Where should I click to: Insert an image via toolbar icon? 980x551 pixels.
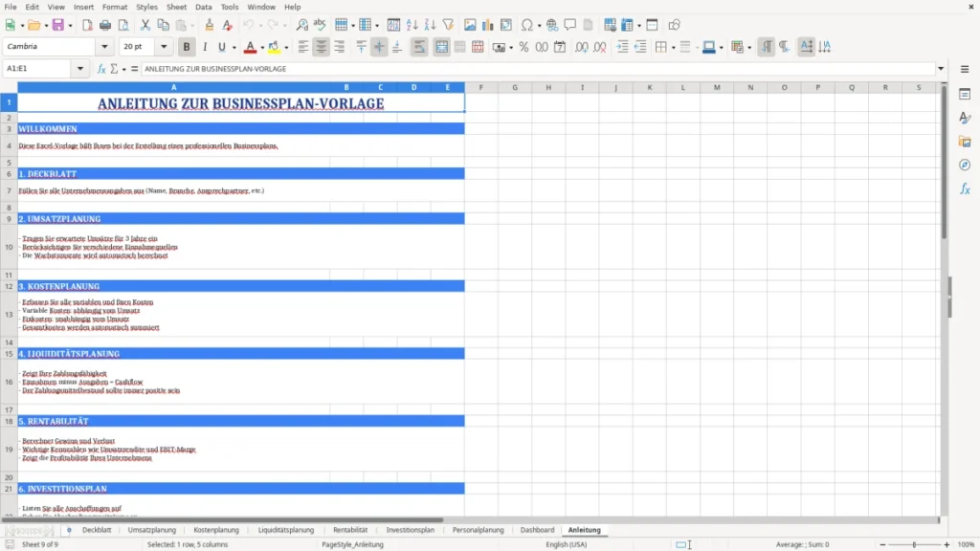pyautogui.click(x=470, y=25)
